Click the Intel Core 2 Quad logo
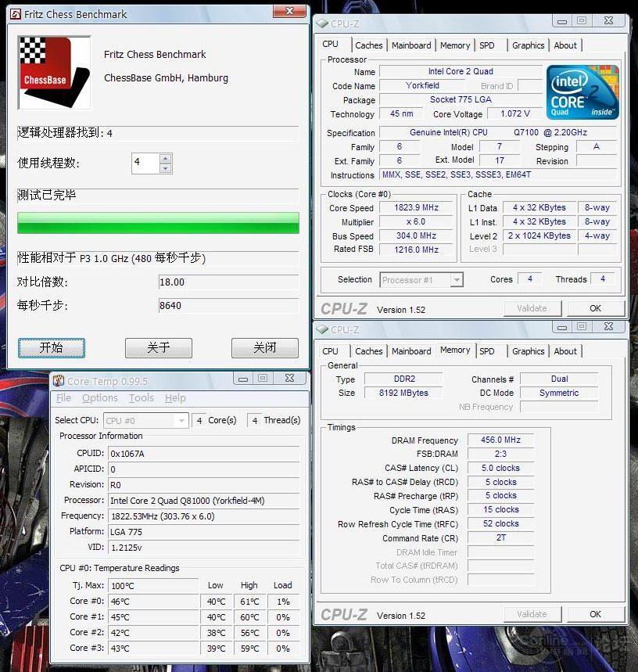 [x=582, y=92]
